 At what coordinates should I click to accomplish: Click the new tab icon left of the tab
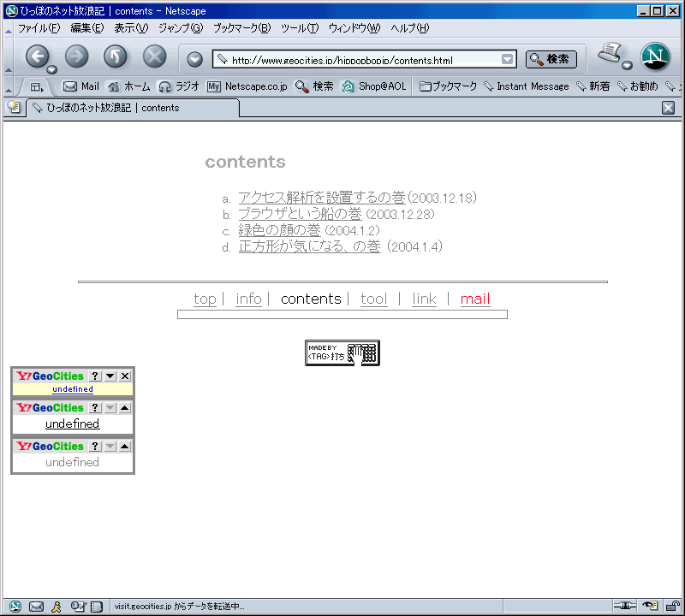pos(14,108)
